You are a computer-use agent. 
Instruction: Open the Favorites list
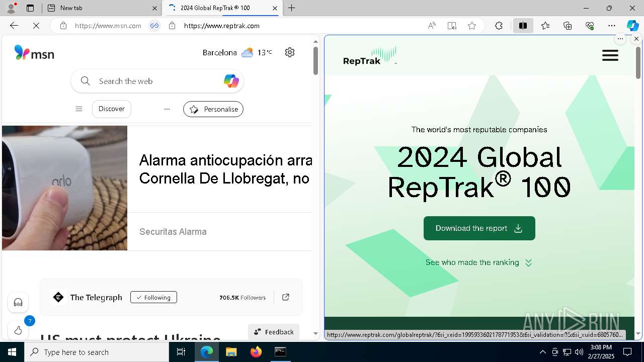tap(545, 26)
